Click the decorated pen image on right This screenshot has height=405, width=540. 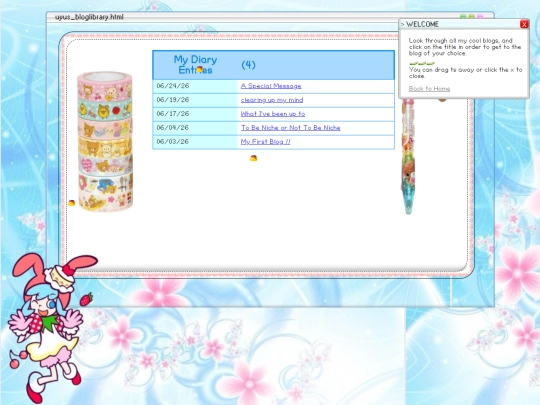coord(408,157)
